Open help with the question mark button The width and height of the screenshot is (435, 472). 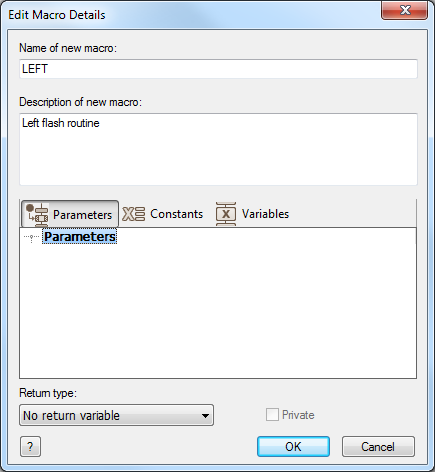click(x=30, y=447)
